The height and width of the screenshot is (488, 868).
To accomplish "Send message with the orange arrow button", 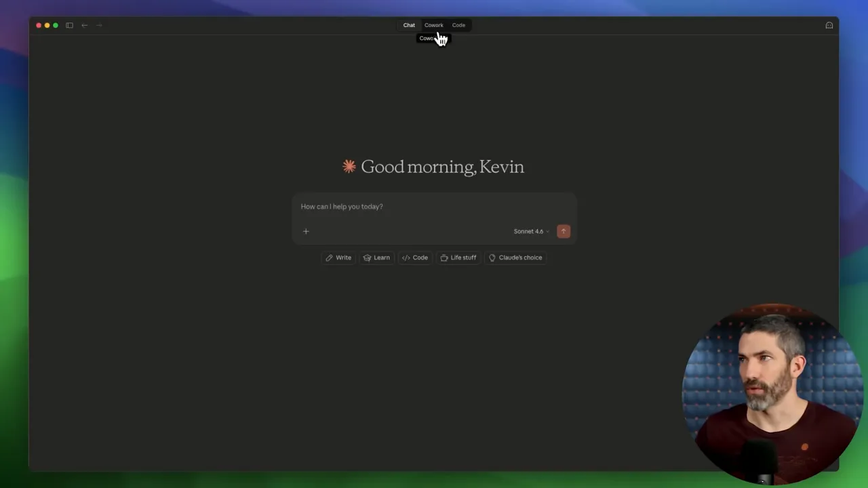I will (564, 231).
